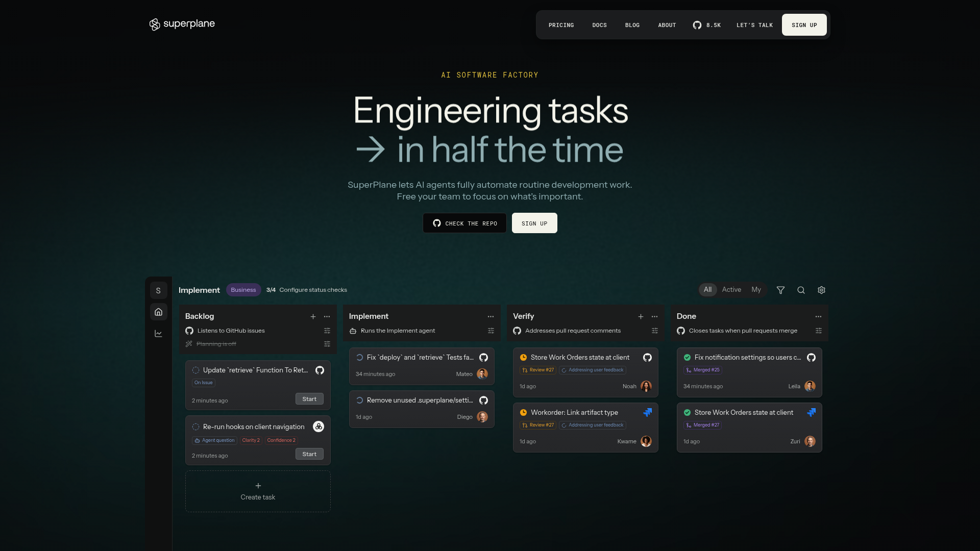980x551 pixels.
Task: Open Addresses pull request comments settings sliders
Action: tap(655, 331)
